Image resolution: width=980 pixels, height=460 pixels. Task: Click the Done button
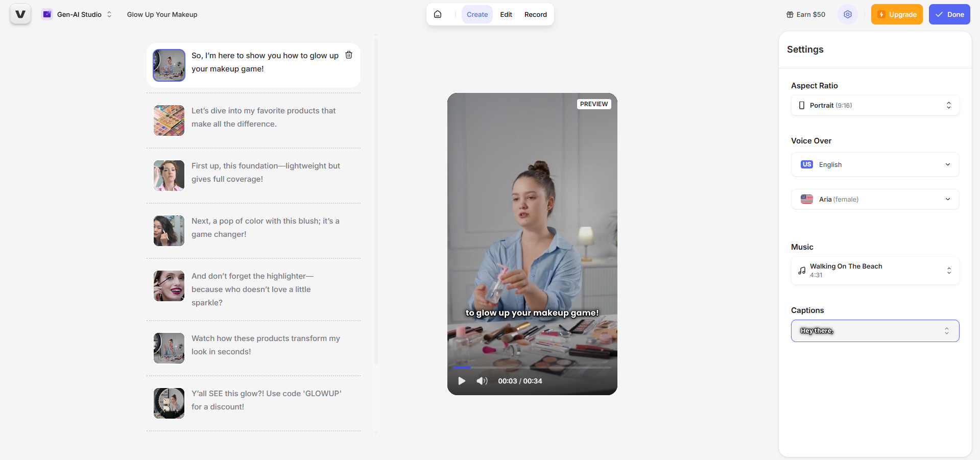click(x=949, y=14)
